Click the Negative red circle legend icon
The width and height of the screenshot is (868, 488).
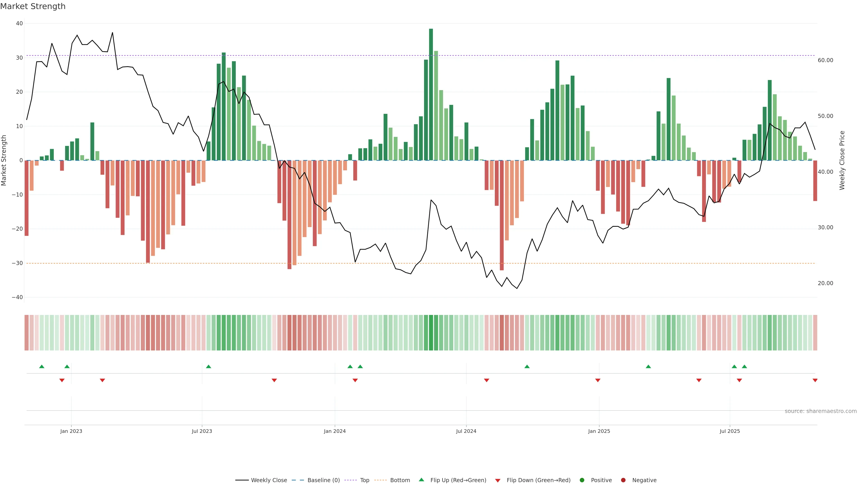pos(623,480)
